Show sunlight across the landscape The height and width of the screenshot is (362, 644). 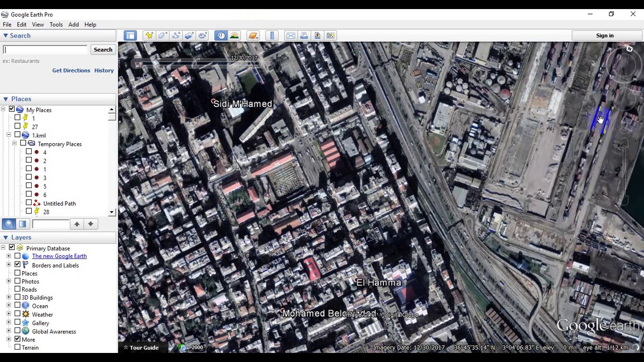pyautogui.click(x=234, y=35)
